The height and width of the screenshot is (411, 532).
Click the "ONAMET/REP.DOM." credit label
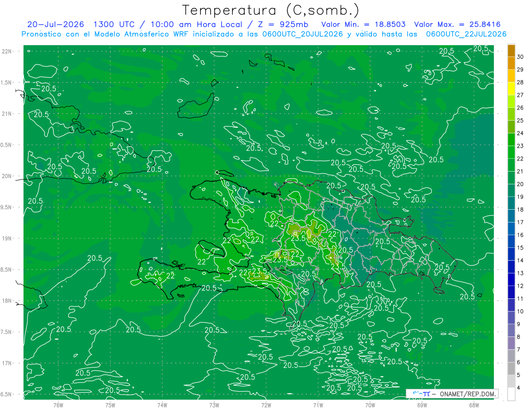pos(467,394)
